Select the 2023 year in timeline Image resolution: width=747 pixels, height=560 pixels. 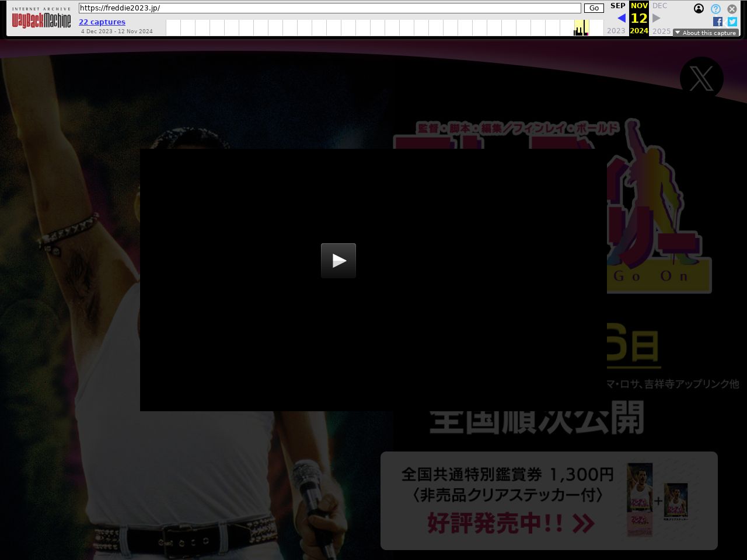pyautogui.click(x=616, y=31)
